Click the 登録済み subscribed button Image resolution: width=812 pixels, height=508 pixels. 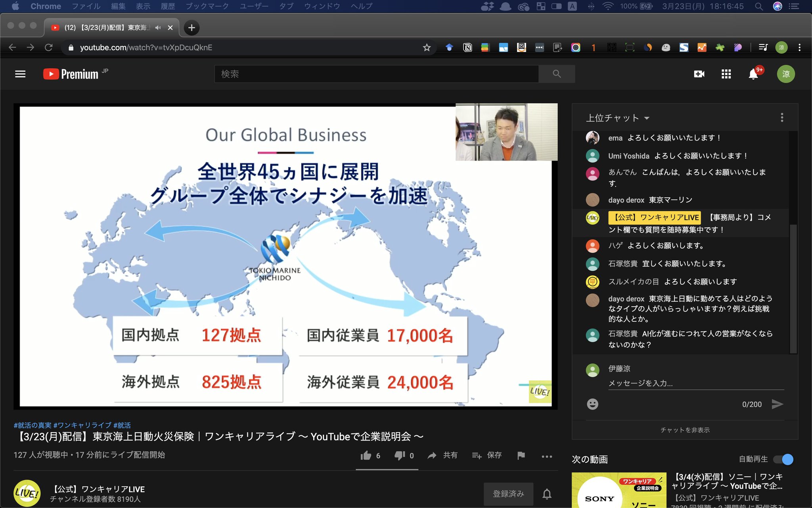coord(508,494)
